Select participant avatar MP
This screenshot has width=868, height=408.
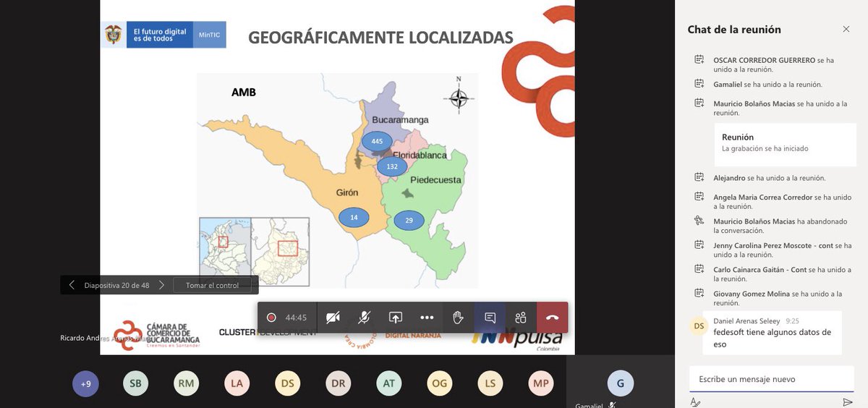(540, 383)
